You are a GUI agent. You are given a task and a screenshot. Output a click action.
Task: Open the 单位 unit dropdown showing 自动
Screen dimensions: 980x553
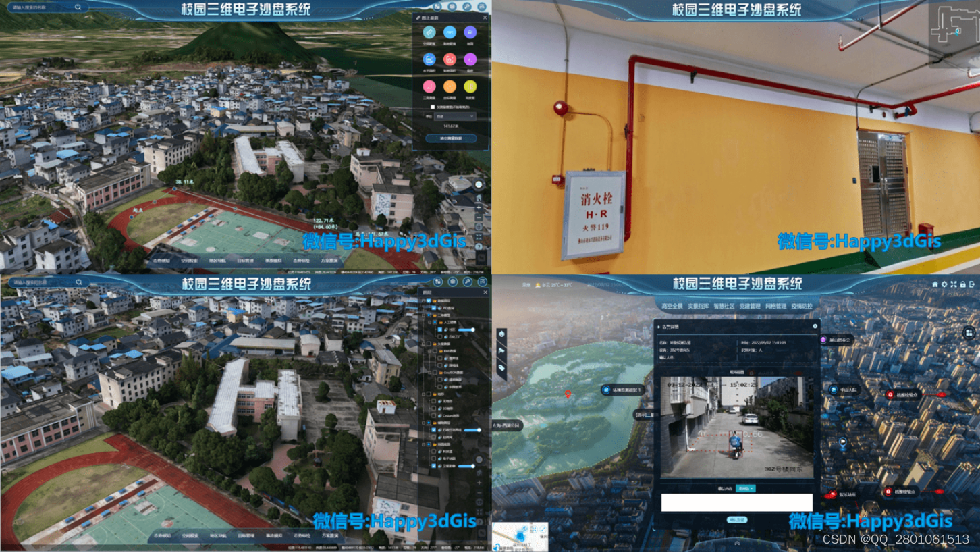click(x=455, y=116)
